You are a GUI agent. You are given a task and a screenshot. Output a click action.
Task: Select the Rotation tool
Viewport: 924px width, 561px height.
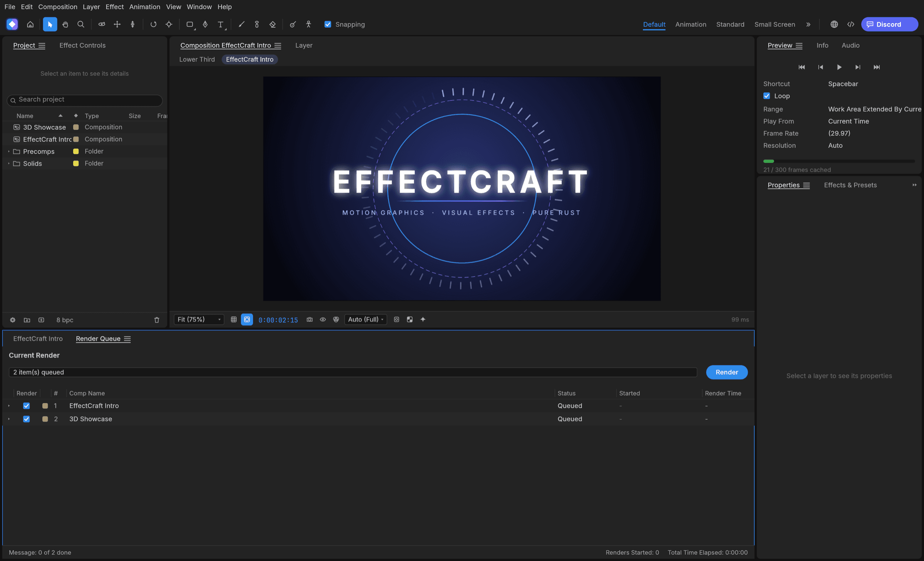click(x=153, y=24)
